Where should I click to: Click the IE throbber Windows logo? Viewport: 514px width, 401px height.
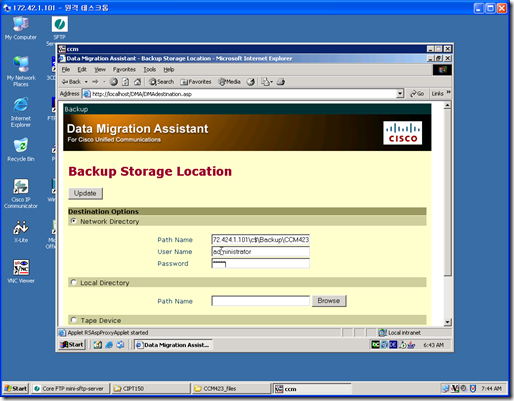442,70
